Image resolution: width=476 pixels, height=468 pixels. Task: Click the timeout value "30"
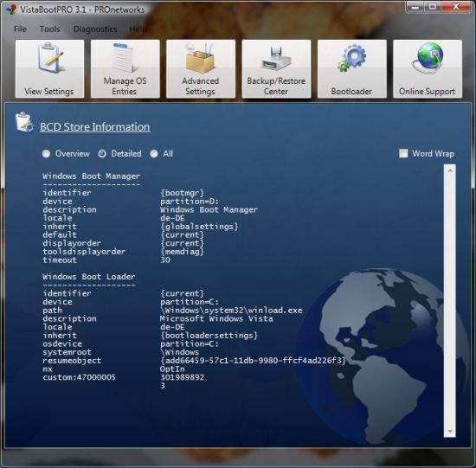pyautogui.click(x=165, y=260)
